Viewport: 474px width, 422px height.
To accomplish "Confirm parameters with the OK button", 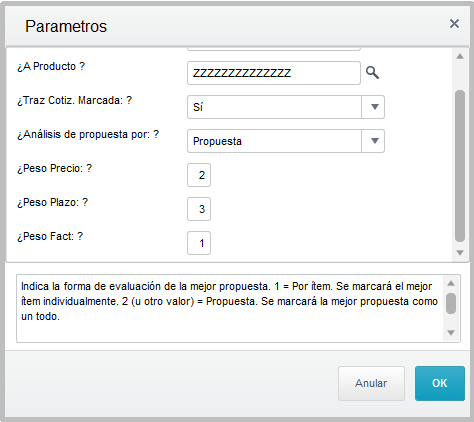I will pyautogui.click(x=440, y=383).
